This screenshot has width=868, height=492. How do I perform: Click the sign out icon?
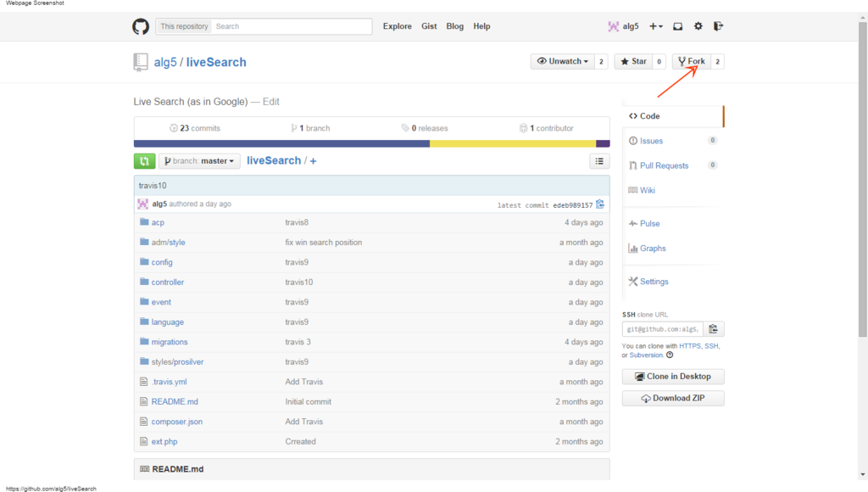pos(719,26)
